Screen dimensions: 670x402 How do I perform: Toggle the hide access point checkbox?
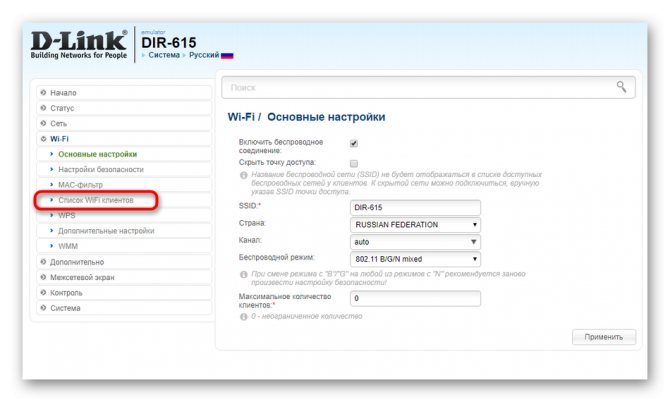click(354, 163)
